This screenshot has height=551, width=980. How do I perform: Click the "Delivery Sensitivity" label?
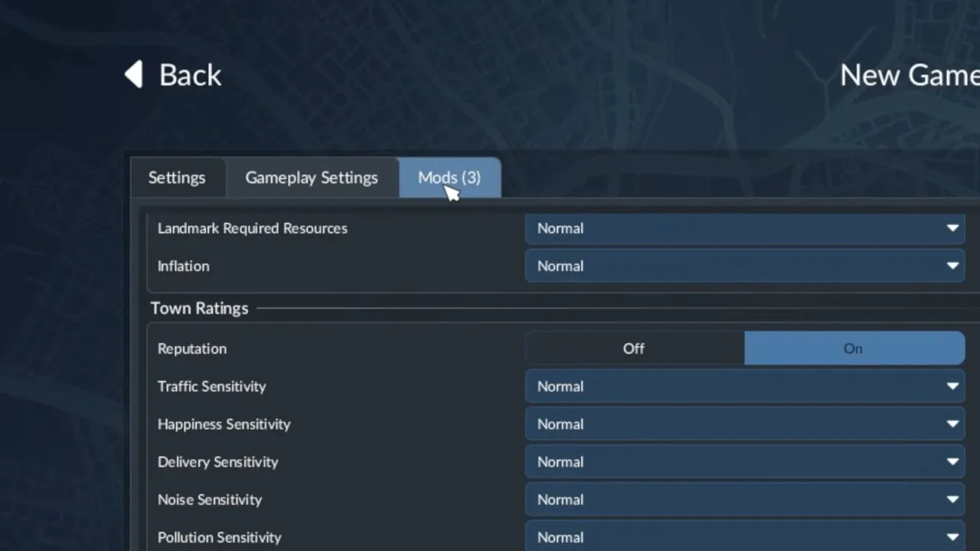[x=218, y=461]
